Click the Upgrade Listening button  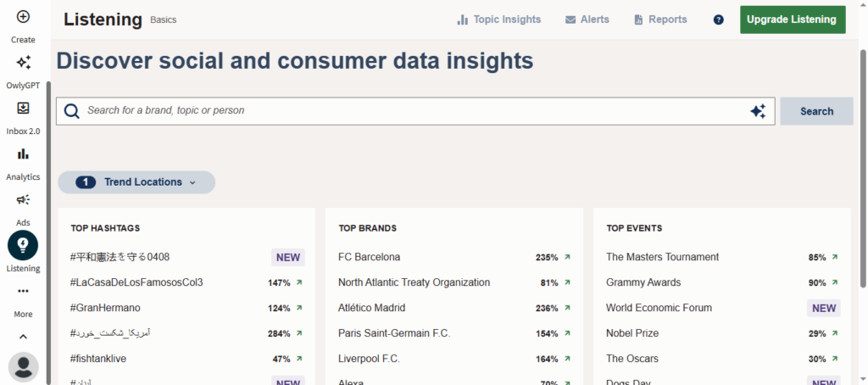click(793, 20)
